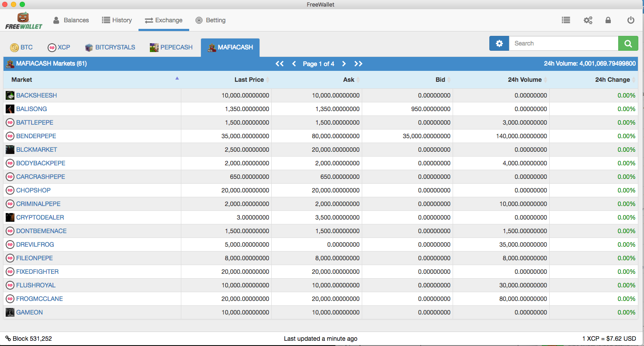Go to the first page with the double-left arrows
Viewport: 644px width, 346px height.
coord(280,64)
